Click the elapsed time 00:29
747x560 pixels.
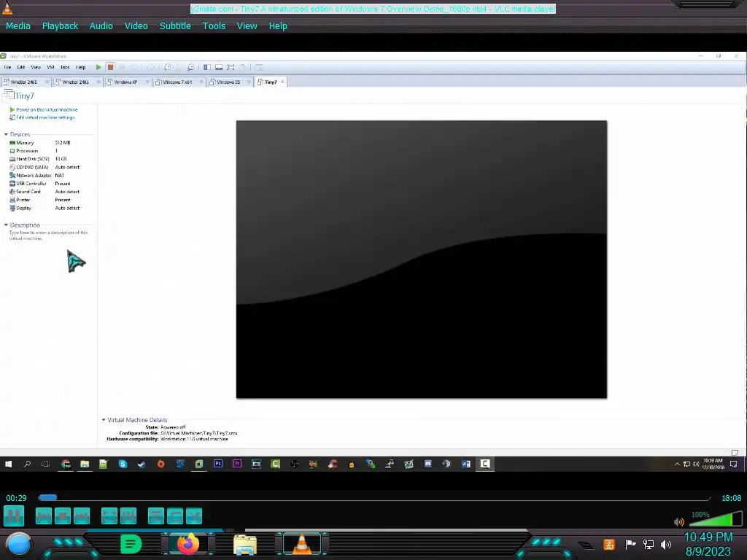point(16,498)
